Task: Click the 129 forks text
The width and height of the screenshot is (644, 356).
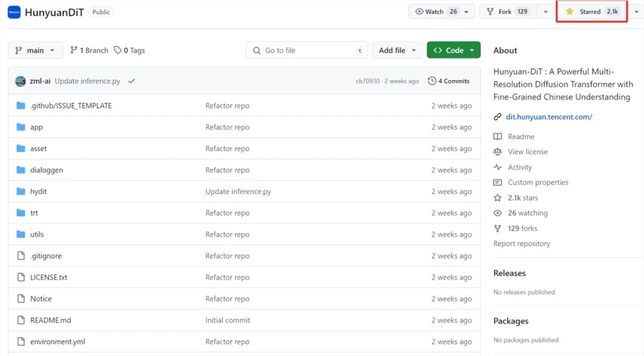Action: 522,229
